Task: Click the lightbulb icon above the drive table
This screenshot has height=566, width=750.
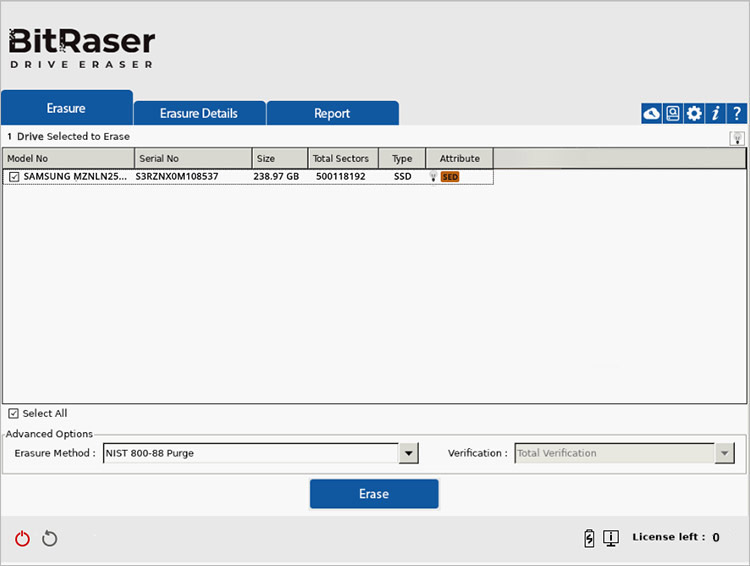Action: coord(737,139)
